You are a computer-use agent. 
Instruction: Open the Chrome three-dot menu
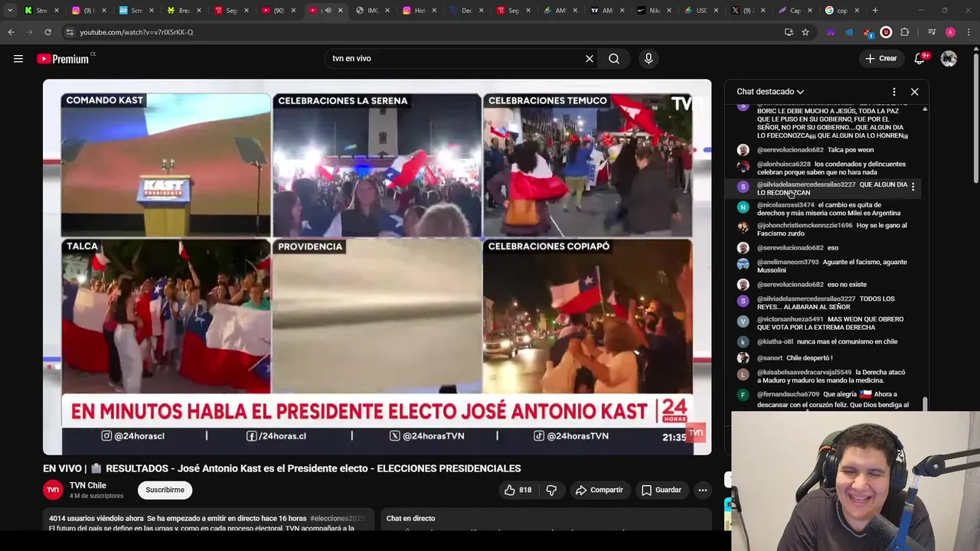click(x=969, y=32)
